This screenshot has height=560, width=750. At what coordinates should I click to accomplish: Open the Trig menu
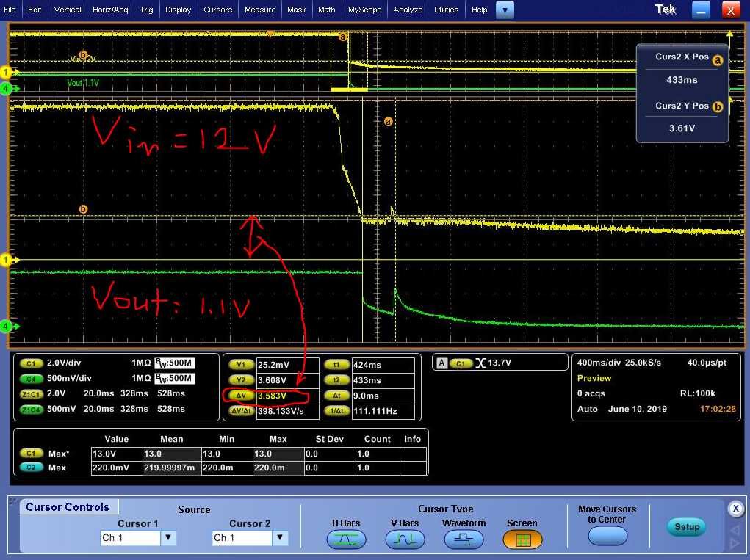click(x=146, y=10)
